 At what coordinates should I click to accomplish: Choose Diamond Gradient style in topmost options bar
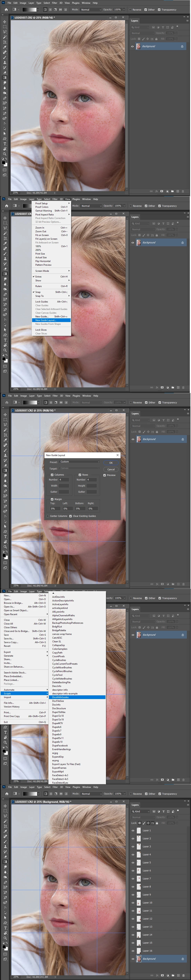65,10
